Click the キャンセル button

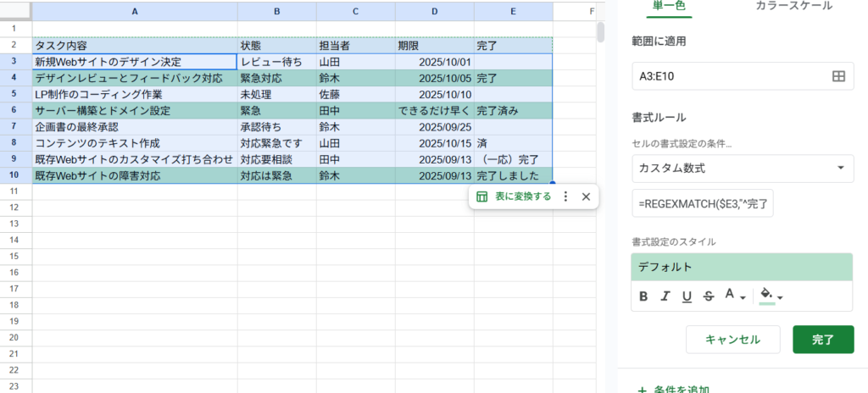732,340
